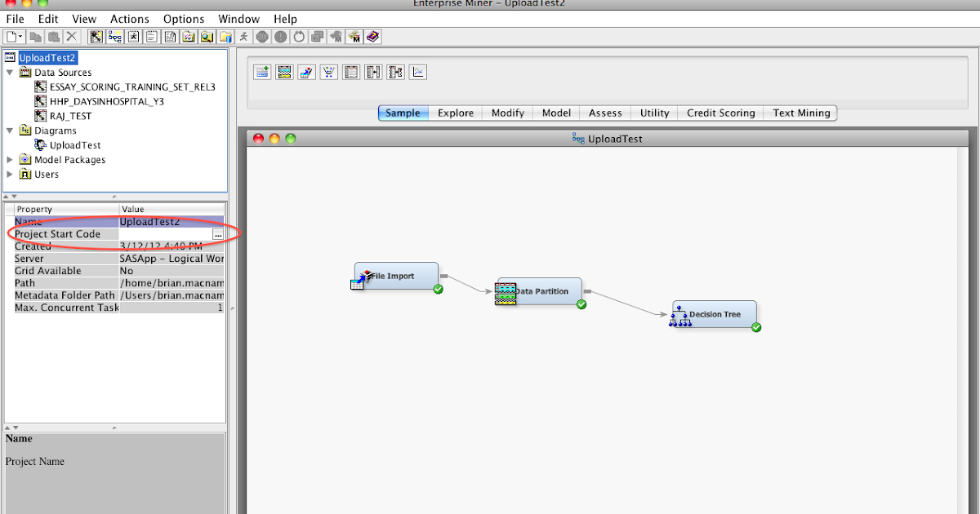Click the ellipsis button for Project Start Code
The image size is (980, 514).
point(217,234)
